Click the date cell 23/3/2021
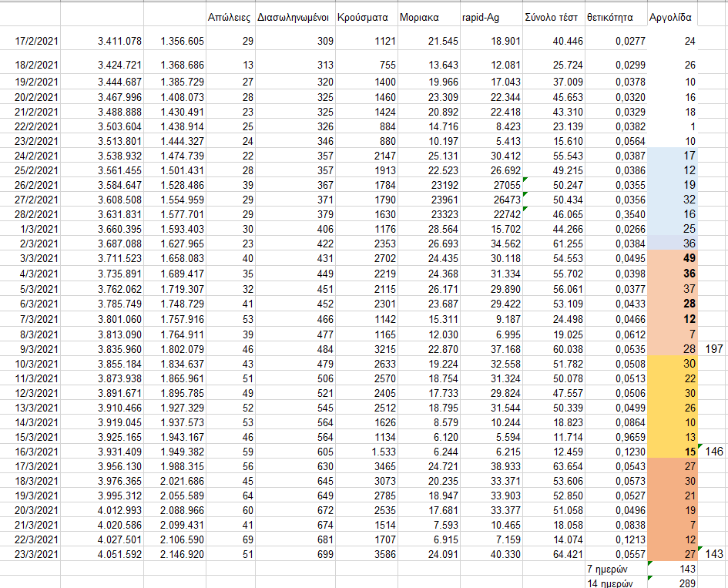Viewport: 728px width, 588px height. point(31,553)
